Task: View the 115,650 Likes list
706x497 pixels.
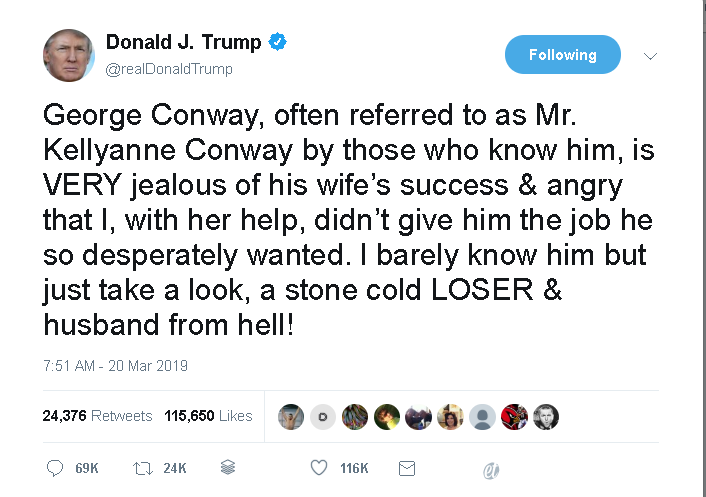Action: pos(208,416)
